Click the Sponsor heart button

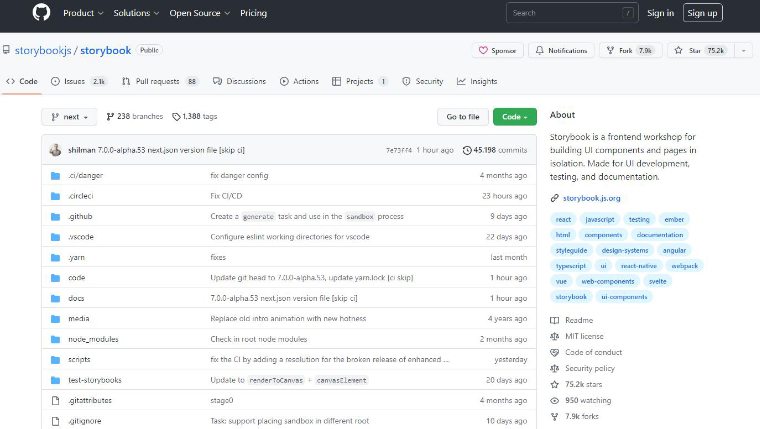coord(497,50)
